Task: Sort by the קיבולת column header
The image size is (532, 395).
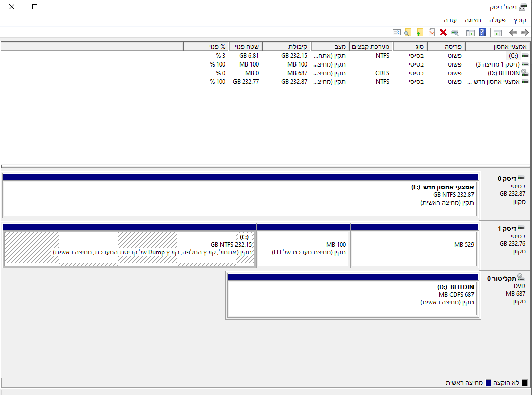Action: coord(286,46)
